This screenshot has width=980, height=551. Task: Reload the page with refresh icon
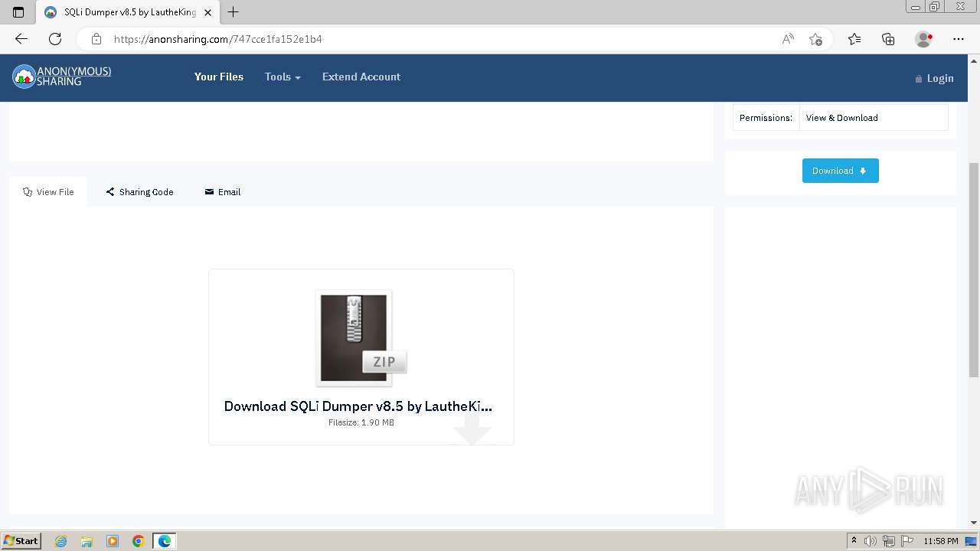point(55,39)
